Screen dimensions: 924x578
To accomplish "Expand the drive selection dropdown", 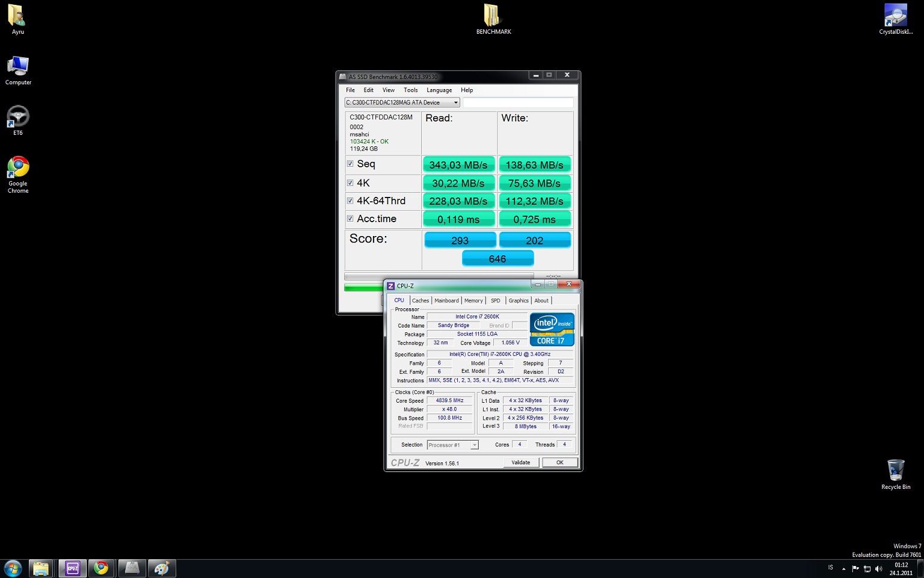I will pos(455,102).
